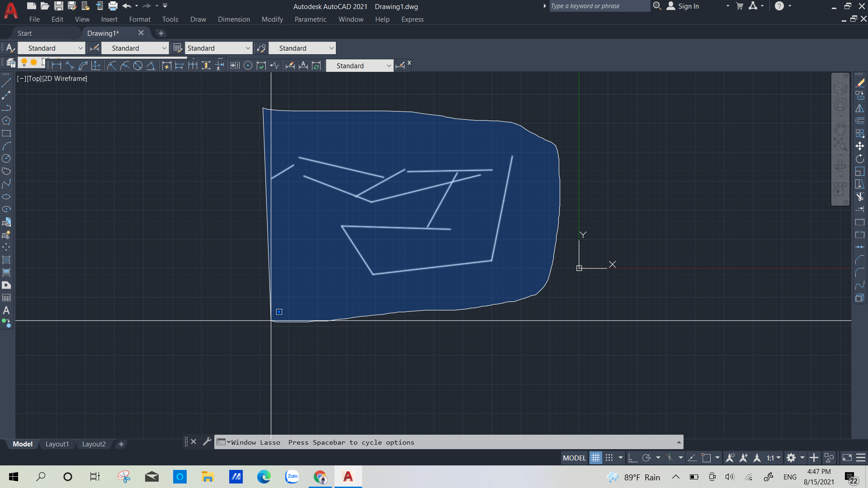Select the Angular dimension tool
This screenshot has height=488, width=868.
(151, 66)
